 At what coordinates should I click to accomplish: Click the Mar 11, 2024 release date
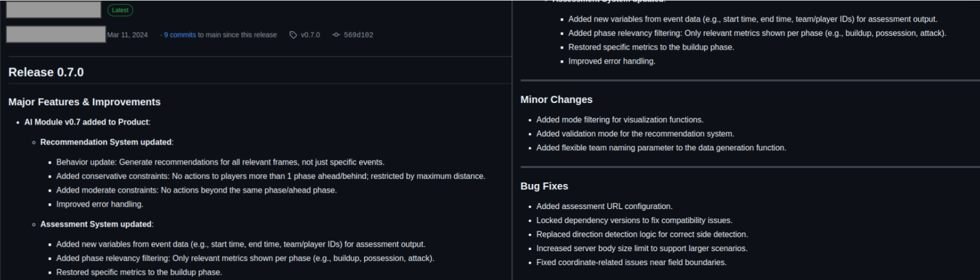click(x=127, y=35)
